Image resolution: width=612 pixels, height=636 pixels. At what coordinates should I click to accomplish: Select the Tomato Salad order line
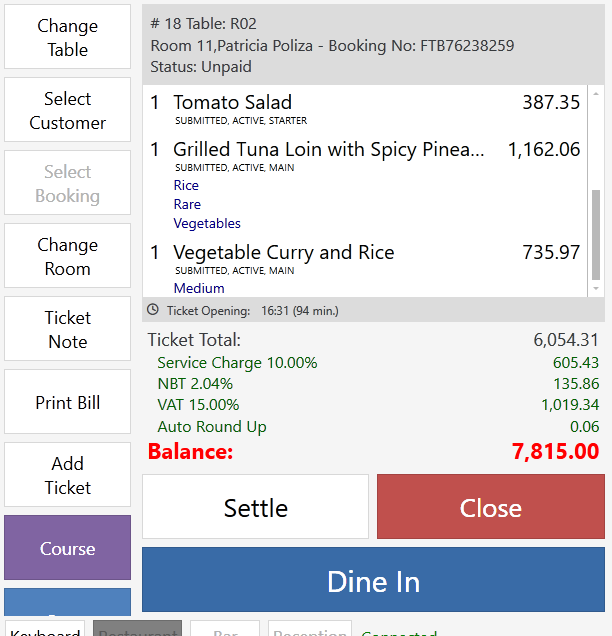coord(365,109)
